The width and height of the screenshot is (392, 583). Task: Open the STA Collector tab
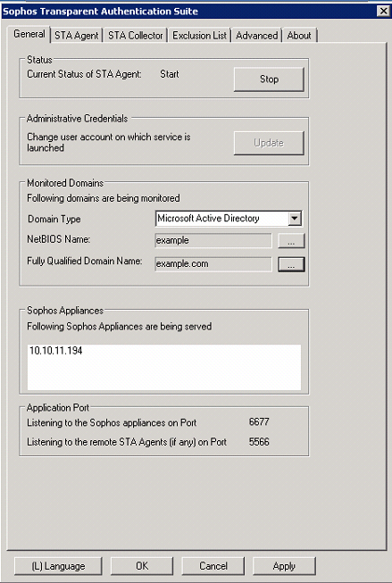[x=136, y=36]
